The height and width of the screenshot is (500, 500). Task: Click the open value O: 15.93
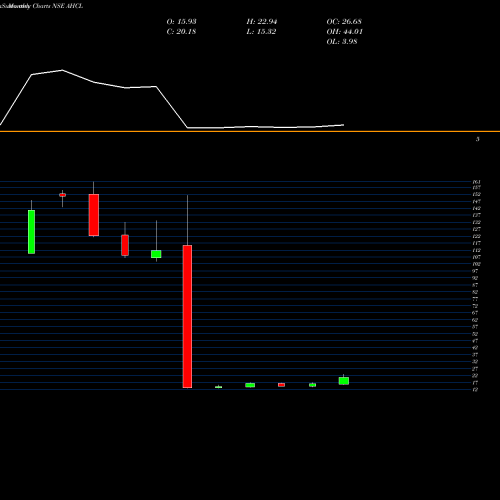[x=181, y=22]
